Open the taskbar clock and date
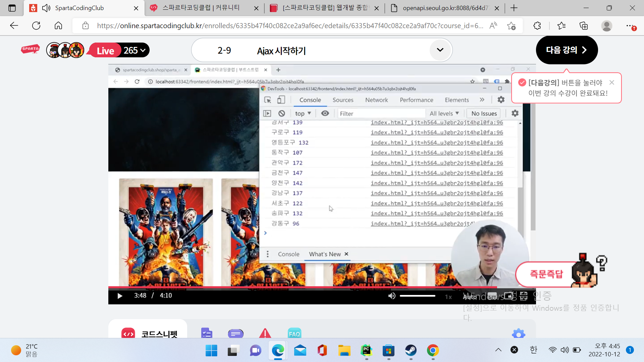The height and width of the screenshot is (362, 644). (604, 350)
